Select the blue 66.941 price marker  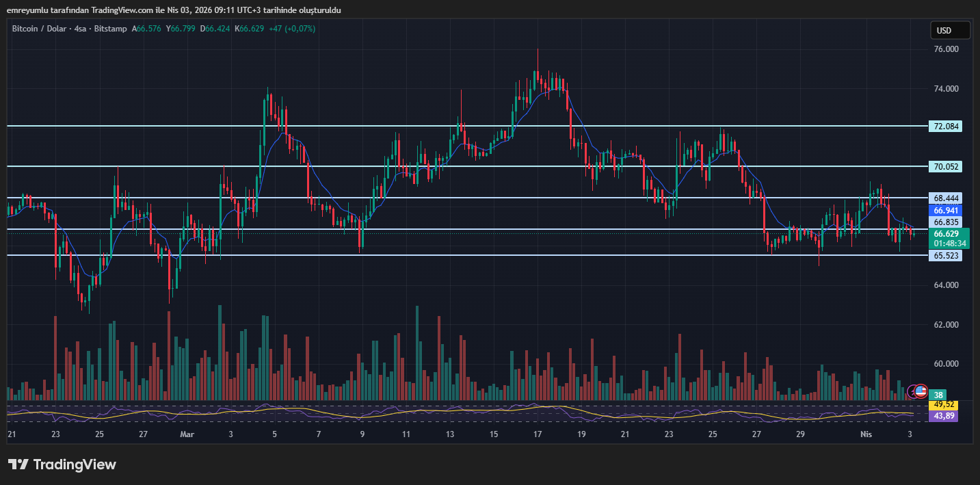(x=944, y=211)
